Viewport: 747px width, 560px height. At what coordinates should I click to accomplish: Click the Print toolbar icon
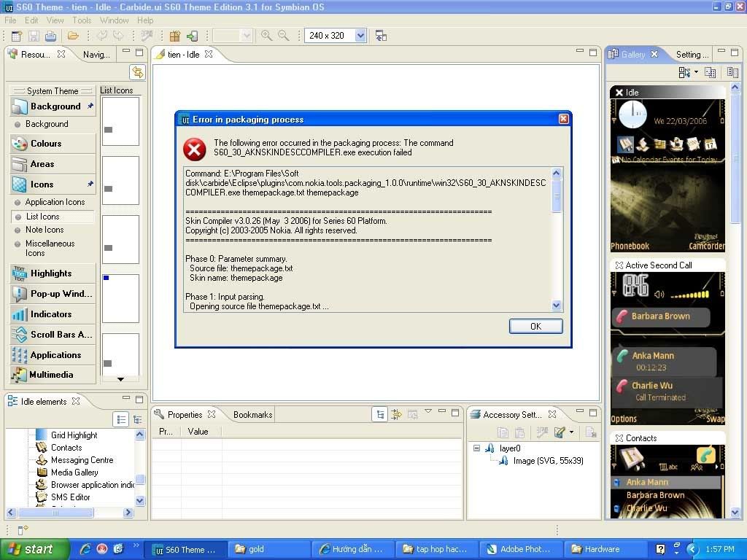click(x=50, y=36)
